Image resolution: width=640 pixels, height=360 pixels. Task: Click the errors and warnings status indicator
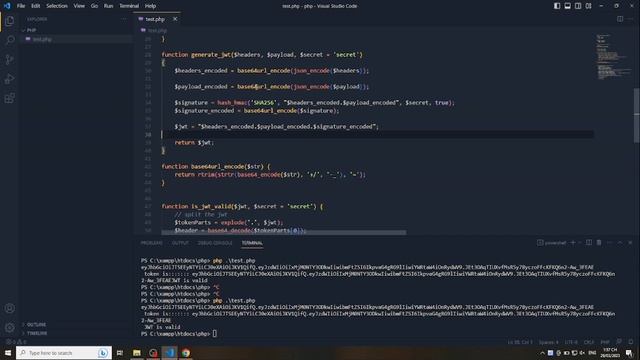click(x=16, y=342)
